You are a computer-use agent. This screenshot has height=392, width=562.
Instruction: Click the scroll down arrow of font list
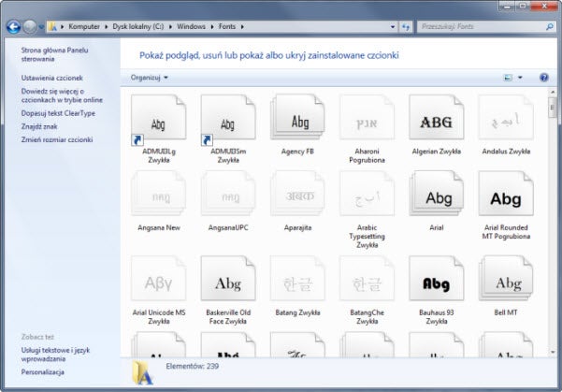[553, 352]
